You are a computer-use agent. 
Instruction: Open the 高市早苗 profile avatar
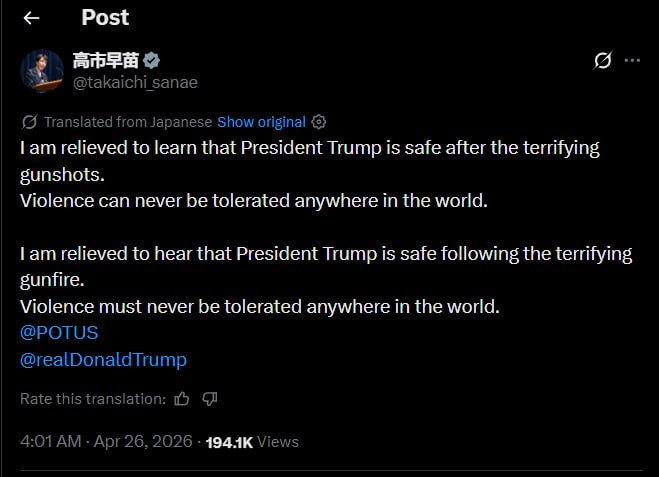[x=41, y=70]
